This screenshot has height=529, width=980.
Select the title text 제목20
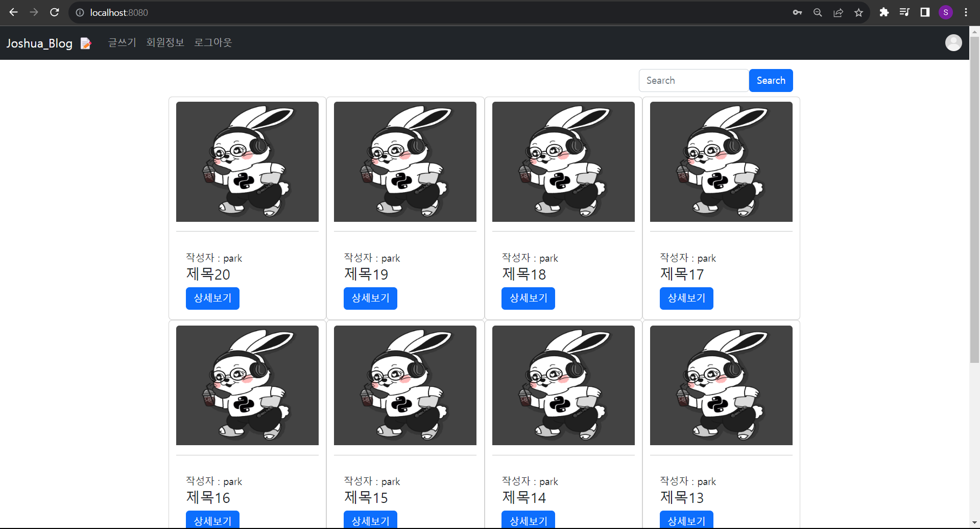click(x=208, y=274)
